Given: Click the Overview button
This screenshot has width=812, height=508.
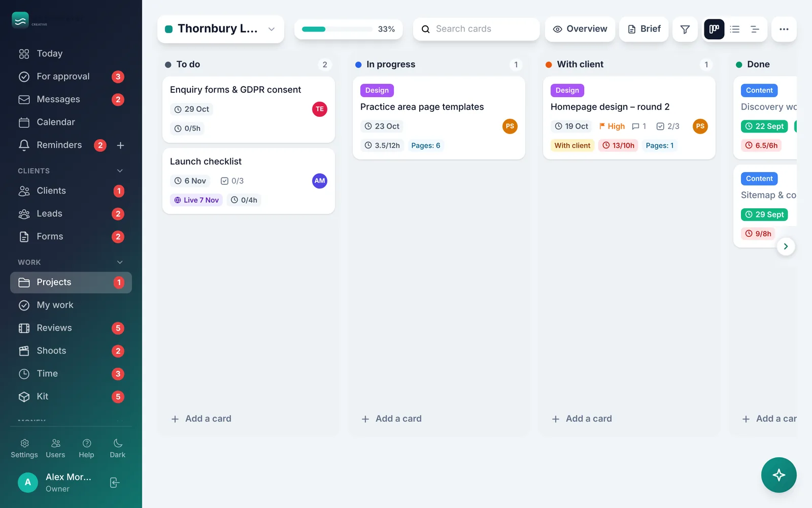Looking at the screenshot, I should click(580, 29).
